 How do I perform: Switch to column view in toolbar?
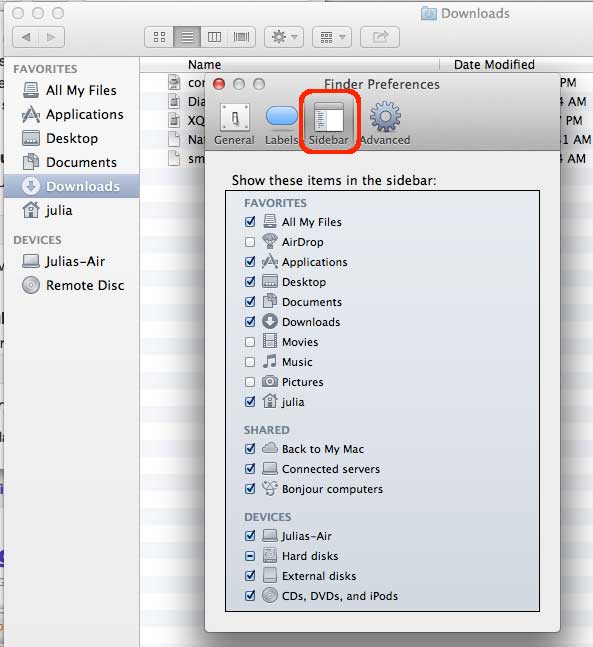pos(214,37)
